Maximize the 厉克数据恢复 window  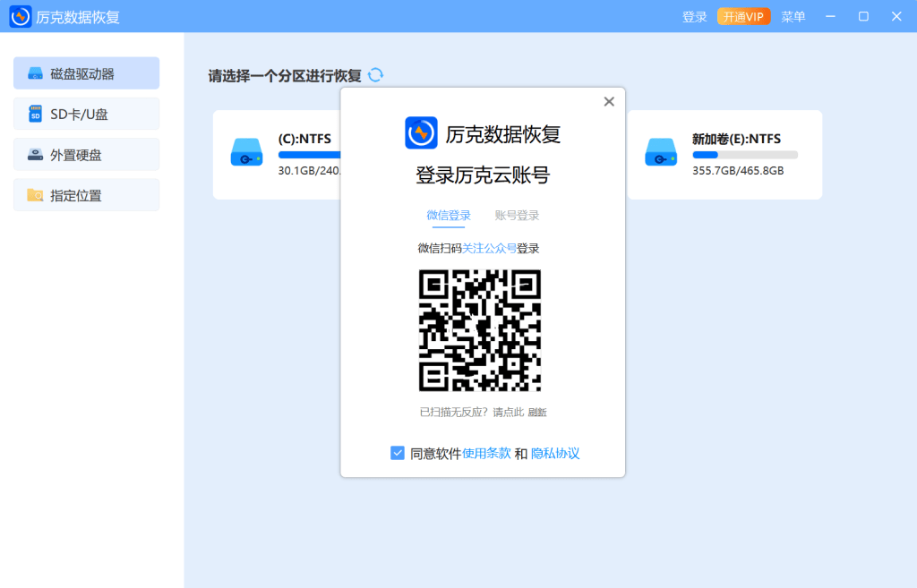click(863, 16)
